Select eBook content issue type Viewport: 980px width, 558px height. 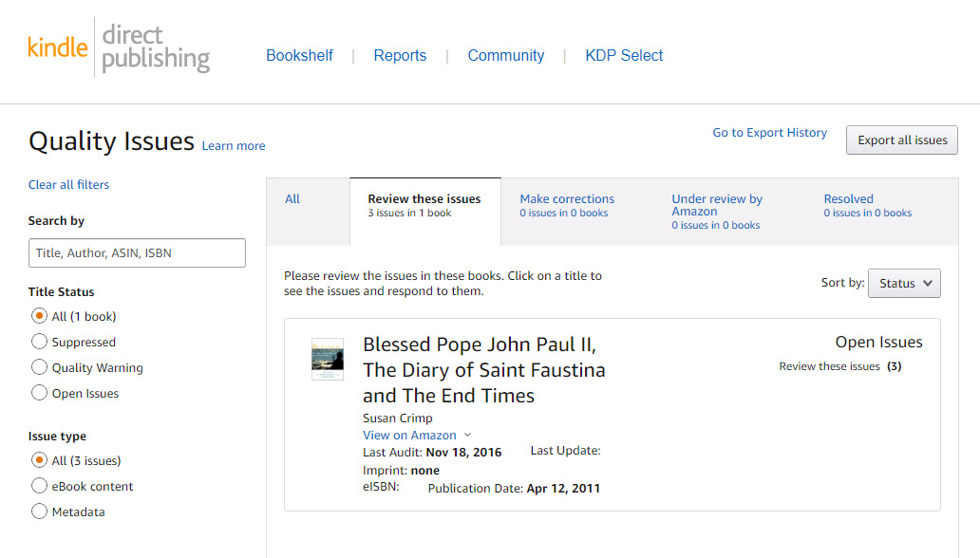coord(39,486)
